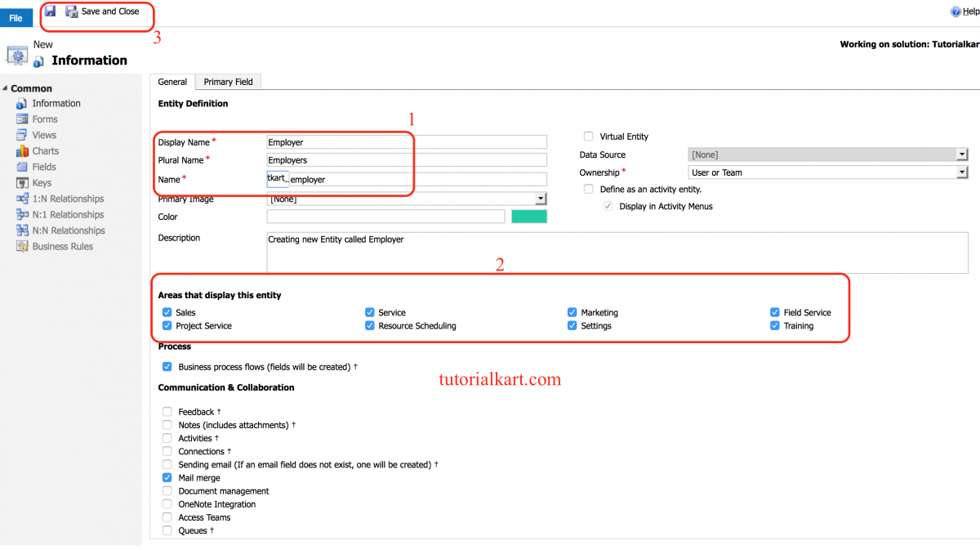The height and width of the screenshot is (550, 980).
Task: Open the Charts icon in sidebar
Action: (22, 151)
